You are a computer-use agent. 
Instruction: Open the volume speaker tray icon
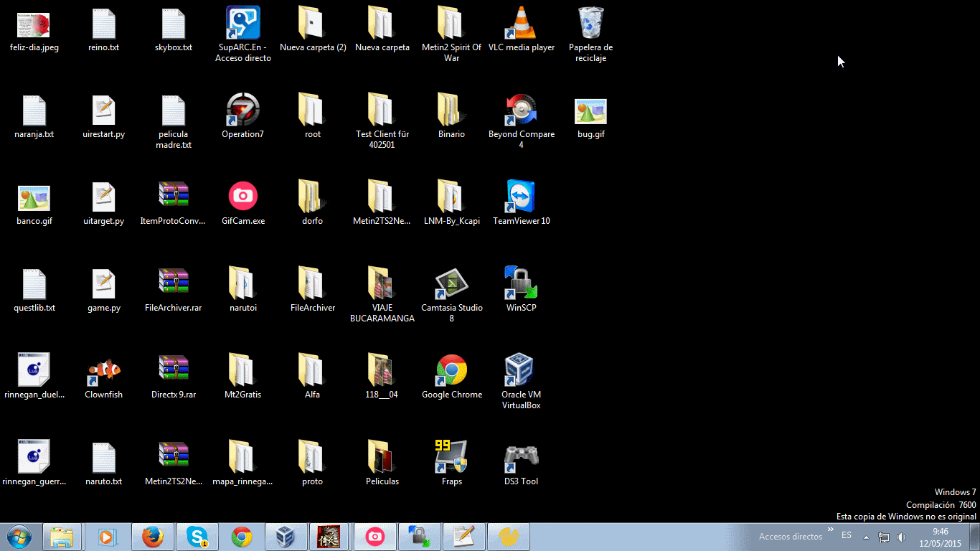coord(901,537)
